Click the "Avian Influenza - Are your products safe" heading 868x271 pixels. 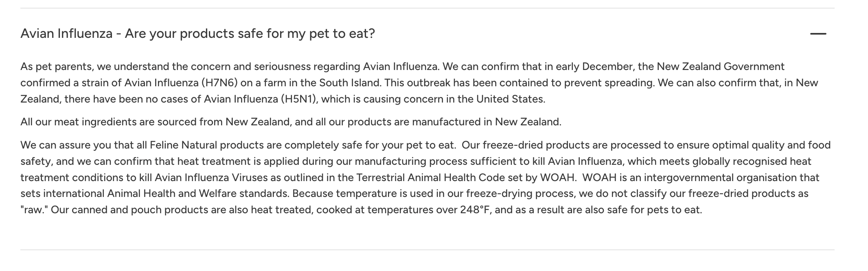tap(197, 33)
